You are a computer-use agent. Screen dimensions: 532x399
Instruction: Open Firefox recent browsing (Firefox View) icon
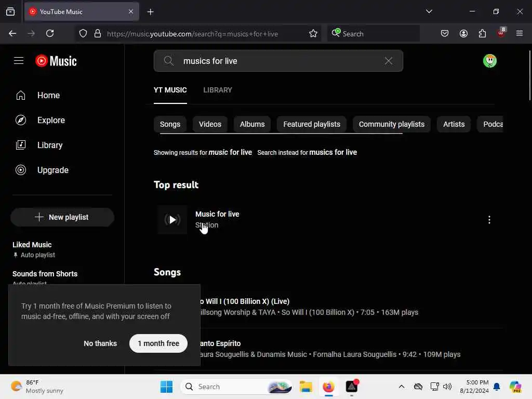click(x=10, y=12)
